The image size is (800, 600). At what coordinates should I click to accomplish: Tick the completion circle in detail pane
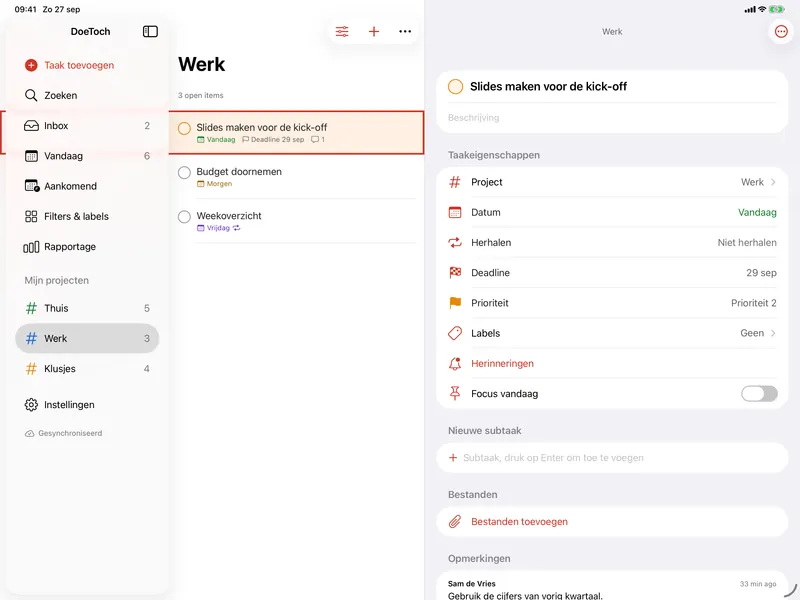click(x=456, y=87)
